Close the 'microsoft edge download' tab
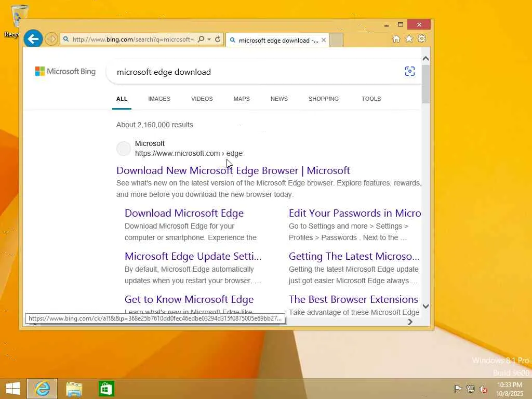 point(324,40)
